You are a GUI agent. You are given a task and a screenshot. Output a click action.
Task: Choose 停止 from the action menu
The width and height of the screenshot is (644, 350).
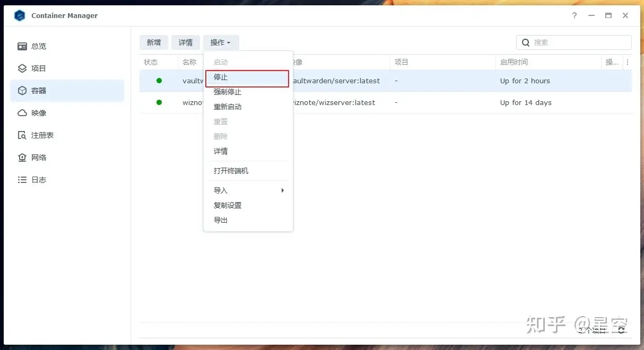pyautogui.click(x=221, y=77)
